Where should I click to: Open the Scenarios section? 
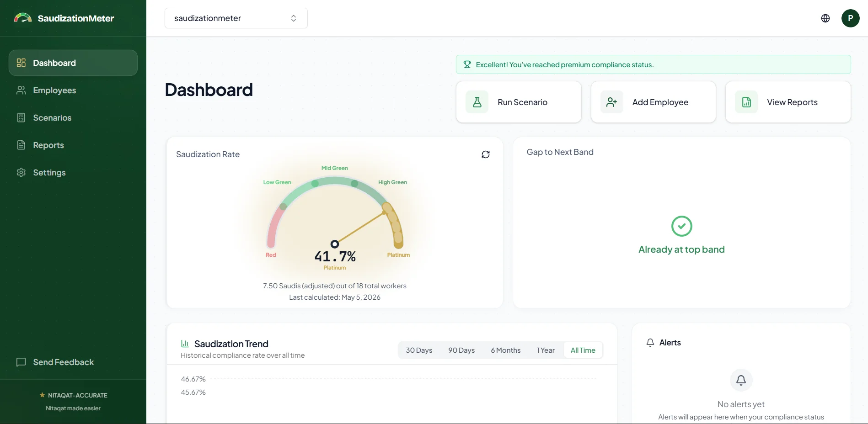(73, 117)
